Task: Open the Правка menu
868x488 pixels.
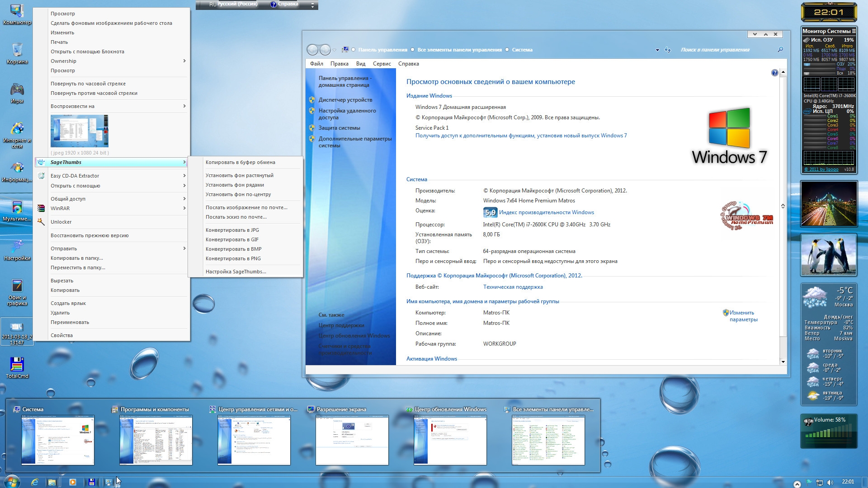Action: coord(339,64)
